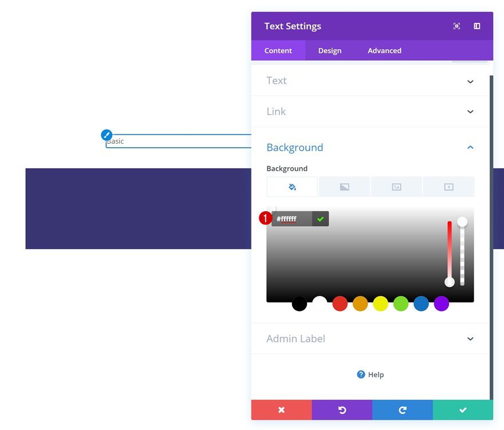The width and height of the screenshot is (504, 430).
Task: Undo the last change with the purple arrow
Action: pyautogui.click(x=342, y=410)
